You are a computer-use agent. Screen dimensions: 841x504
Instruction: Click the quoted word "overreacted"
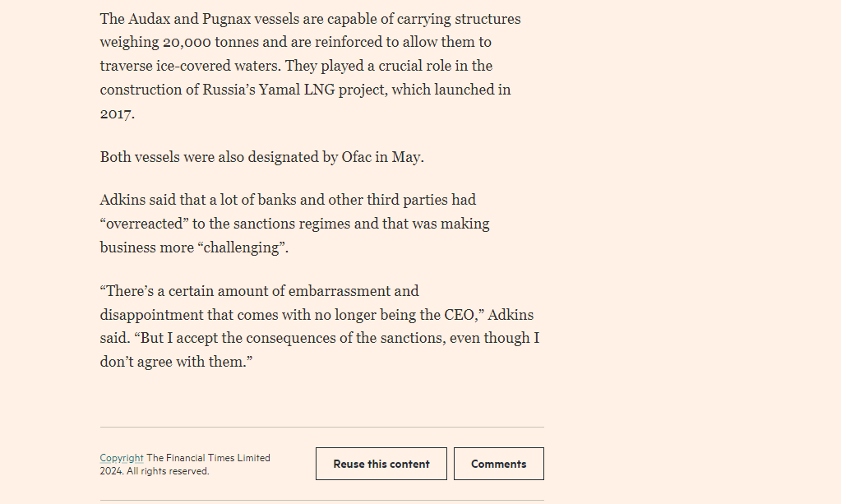click(x=145, y=224)
